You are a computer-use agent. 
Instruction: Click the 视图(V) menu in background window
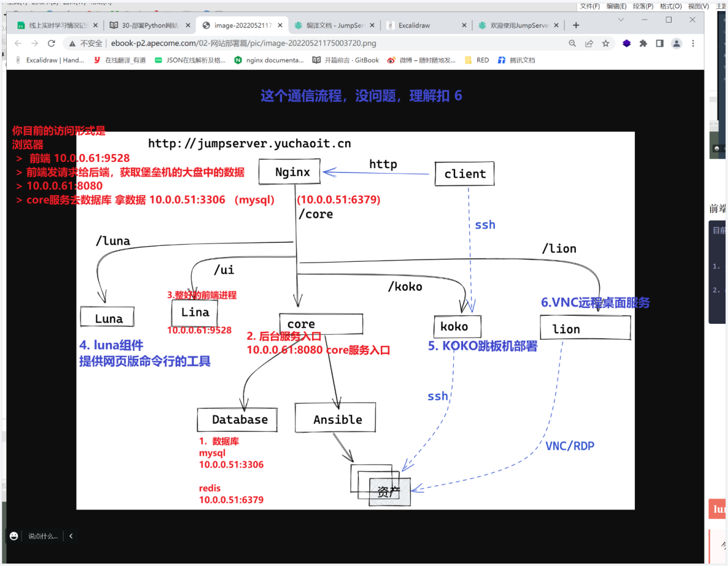pos(699,6)
